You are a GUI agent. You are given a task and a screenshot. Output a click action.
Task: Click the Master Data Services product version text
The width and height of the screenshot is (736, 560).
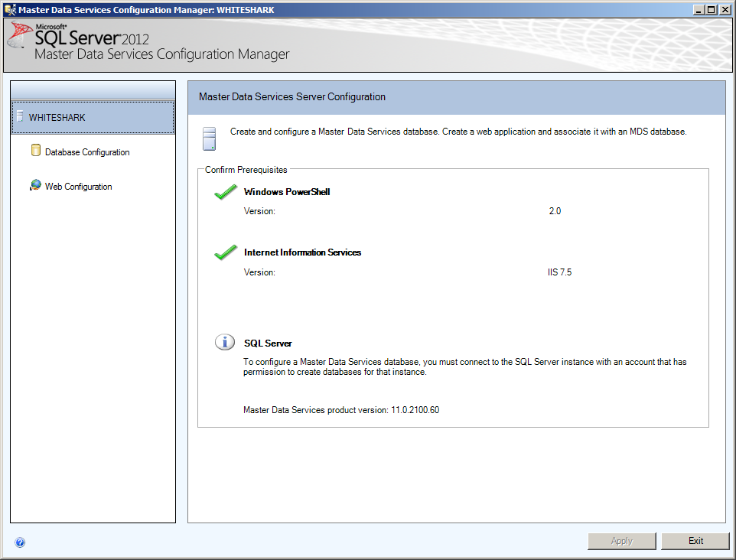coord(342,409)
